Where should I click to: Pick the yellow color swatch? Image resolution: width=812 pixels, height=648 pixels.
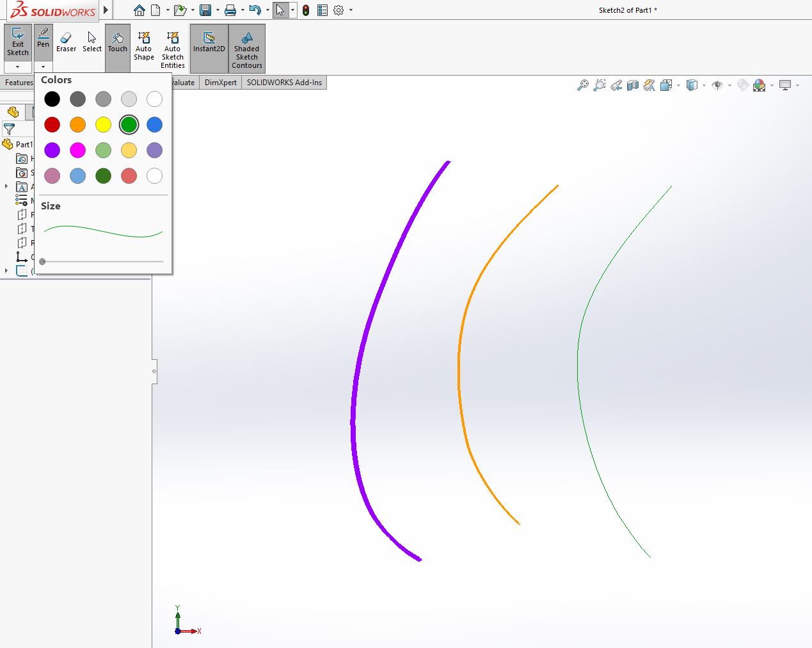(103, 125)
